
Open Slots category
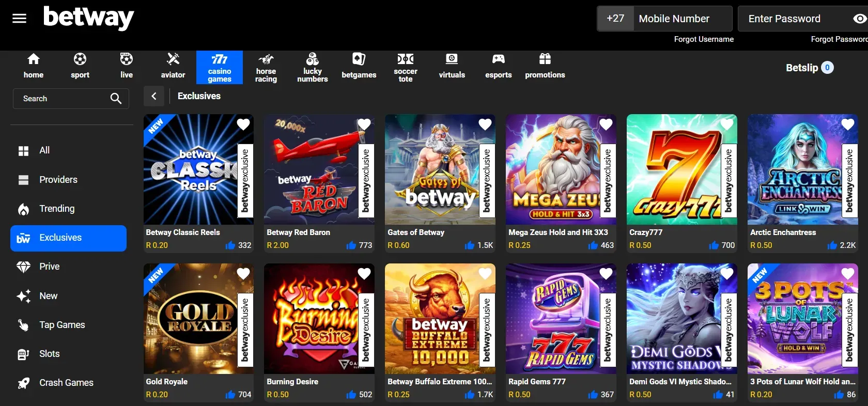tap(68, 354)
